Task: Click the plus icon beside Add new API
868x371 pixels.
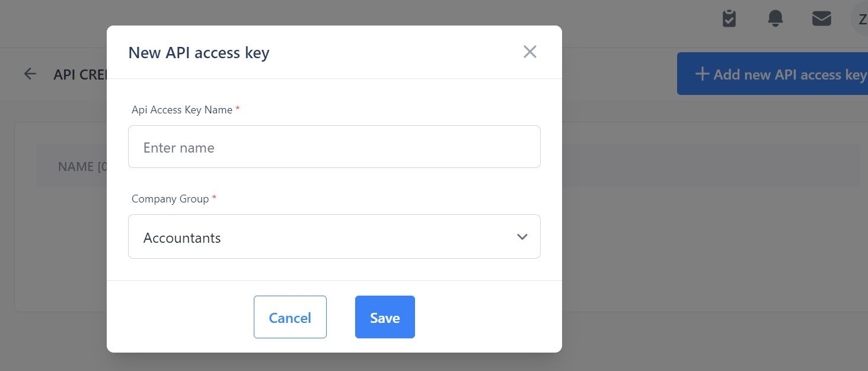Action: [x=702, y=74]
